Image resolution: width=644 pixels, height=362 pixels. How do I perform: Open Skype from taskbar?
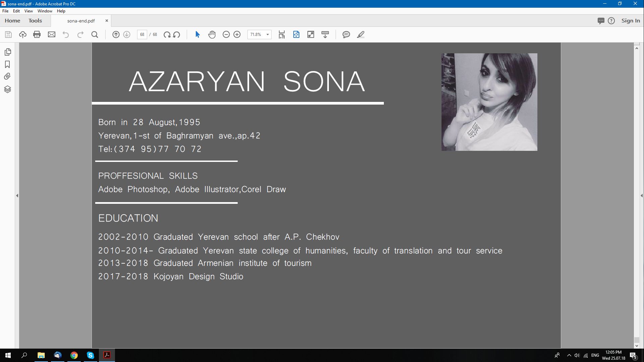pyautogui.click(x=91, y=355)
